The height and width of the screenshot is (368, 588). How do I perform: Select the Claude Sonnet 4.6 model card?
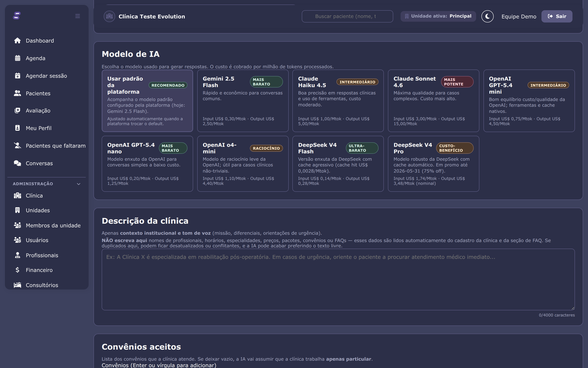(433, 101)
